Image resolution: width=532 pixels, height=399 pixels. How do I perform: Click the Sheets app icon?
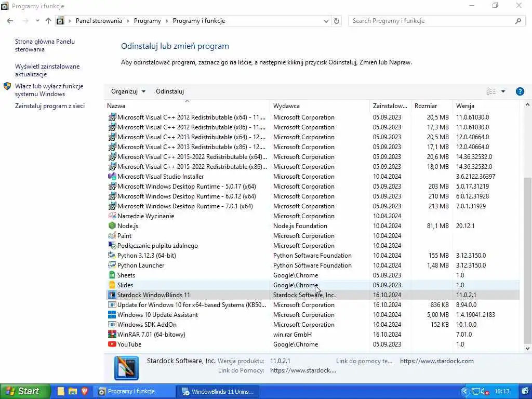coord(112,275)
